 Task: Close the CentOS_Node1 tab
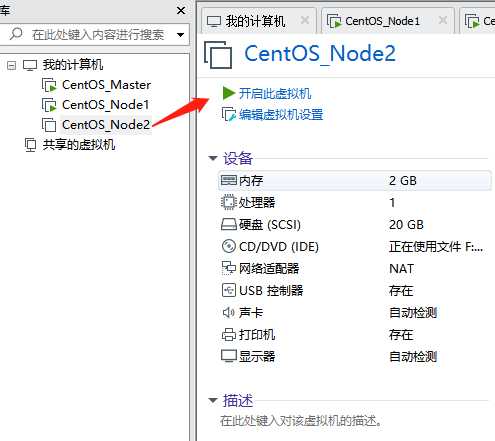pos(443,20)
